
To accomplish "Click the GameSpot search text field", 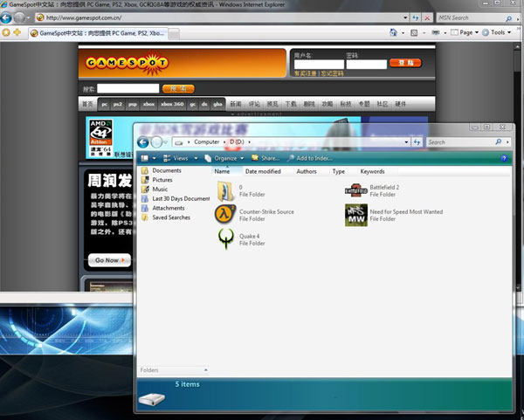I will [128, 88].
